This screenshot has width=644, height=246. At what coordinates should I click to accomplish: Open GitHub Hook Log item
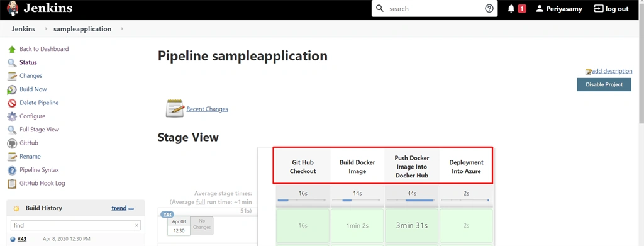click(42, 183)
